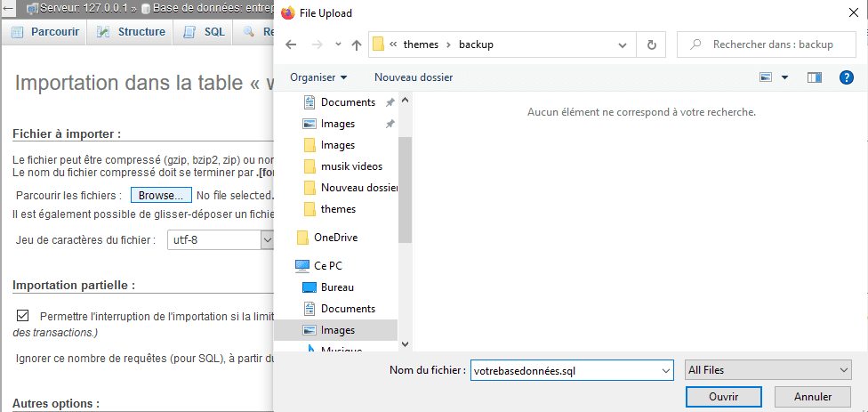This screenshot has width=868, height=412.
Task: Click sidebar scrollbar down arrow
Action: pyautogui.click(x=405, y=343)
